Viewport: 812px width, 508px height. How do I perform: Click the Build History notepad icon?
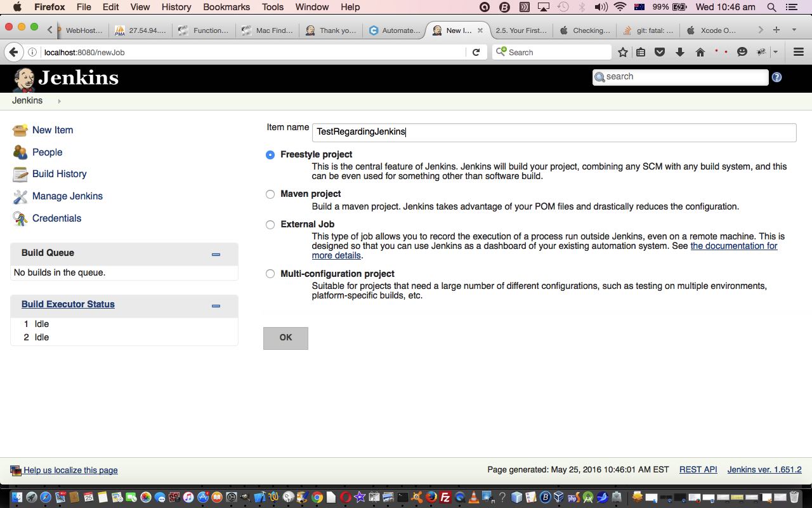click(20, 174)
